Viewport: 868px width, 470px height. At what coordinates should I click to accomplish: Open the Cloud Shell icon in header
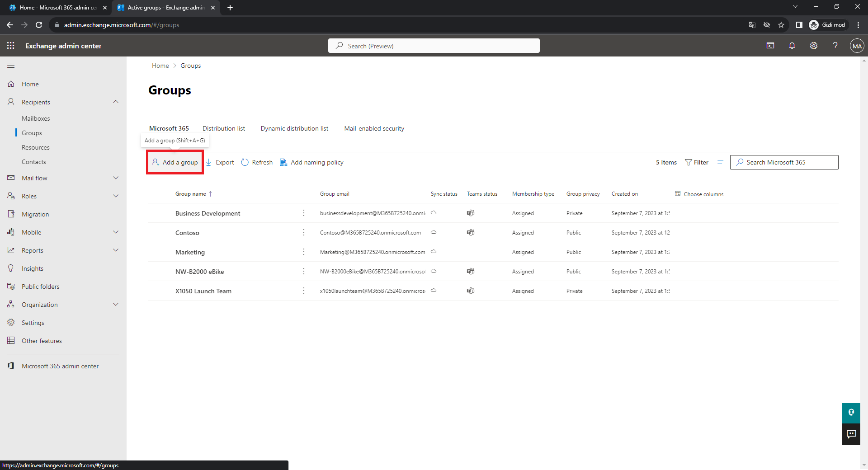pyautogui.click(x=770, y=46)
